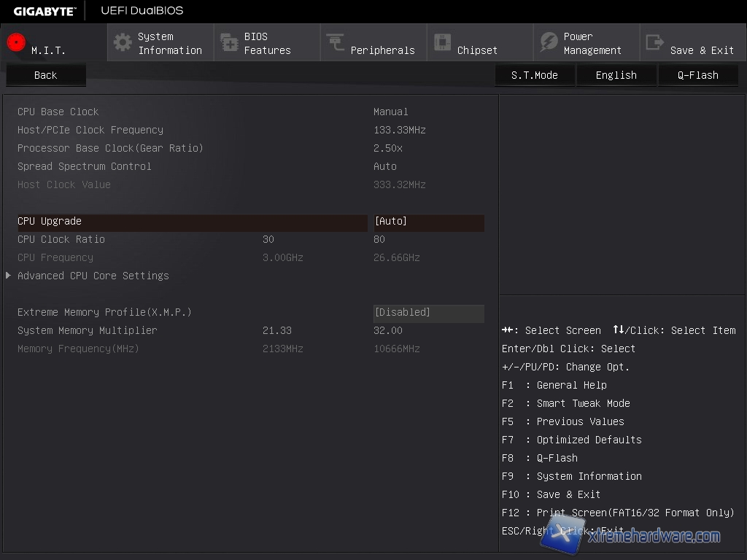Screen dimensions: 747x560
Task: Open the English language selector
Action: (x=616, y=75)
